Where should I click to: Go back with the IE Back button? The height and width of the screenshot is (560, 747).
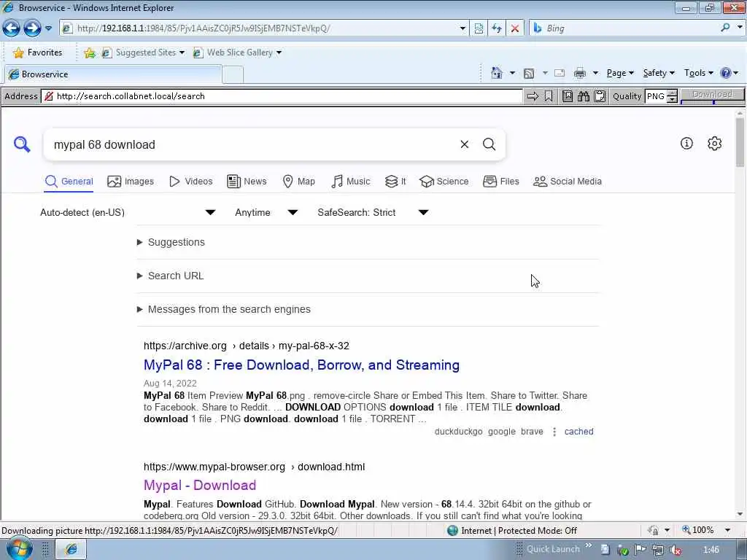pos(12,28)
